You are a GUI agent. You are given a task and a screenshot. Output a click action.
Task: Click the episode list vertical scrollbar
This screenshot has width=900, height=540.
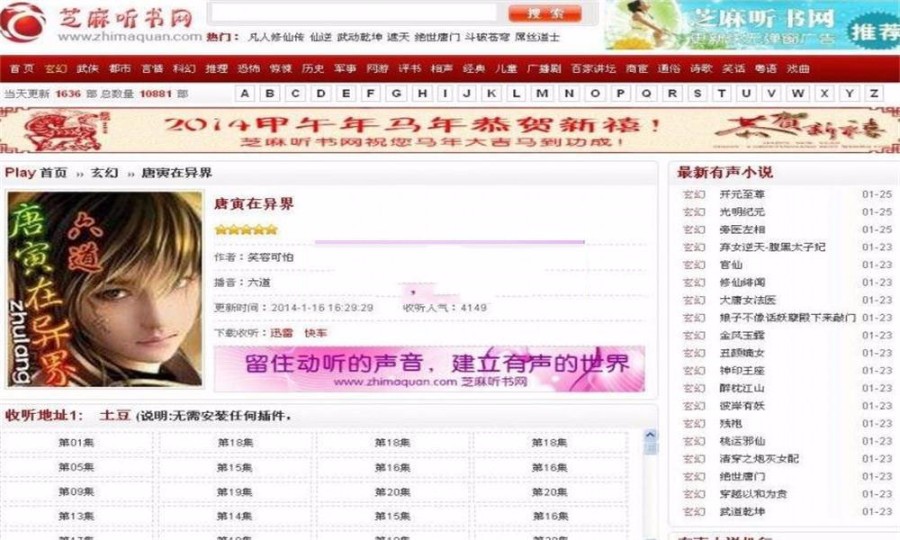(x=650, y=485)
